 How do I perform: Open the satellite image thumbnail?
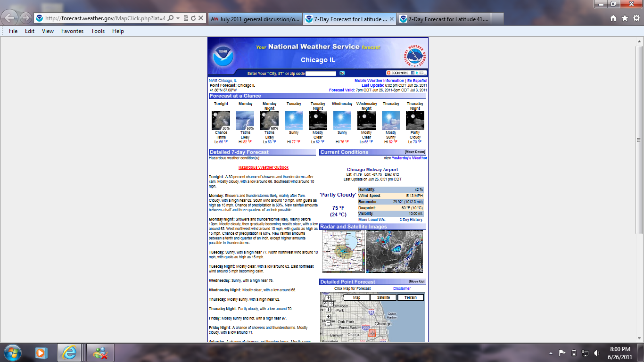[394, 251]
